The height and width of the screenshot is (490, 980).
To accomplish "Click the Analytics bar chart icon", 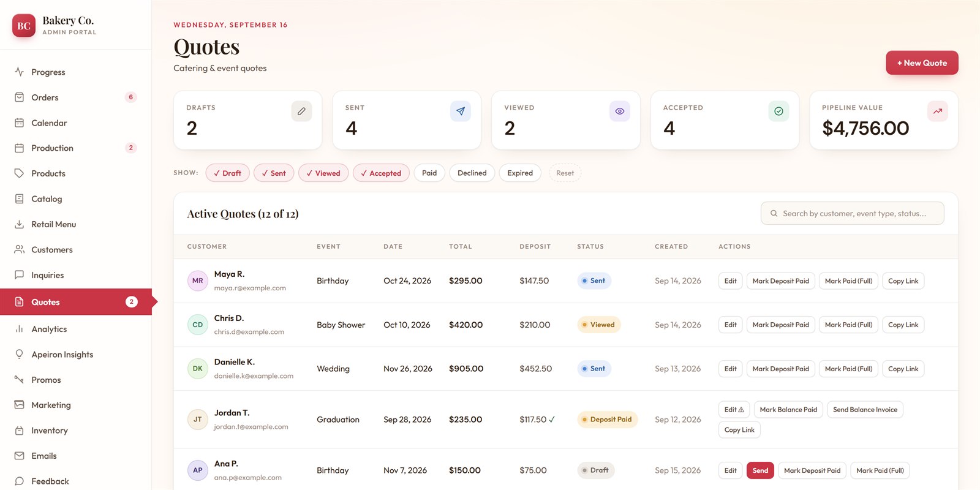I will tap(19, 329).
